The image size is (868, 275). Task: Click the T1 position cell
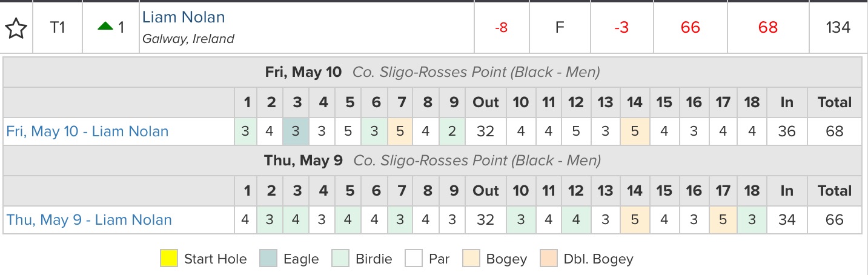[x=58, y=27]
